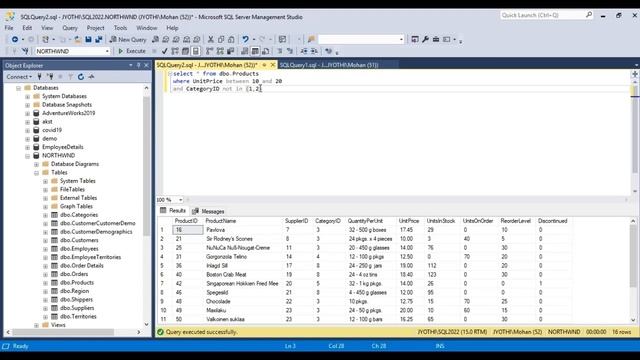This screenshot has height=360, width=640.
Task: Expand the dbo.Products table node
Action: click(45, 282)
